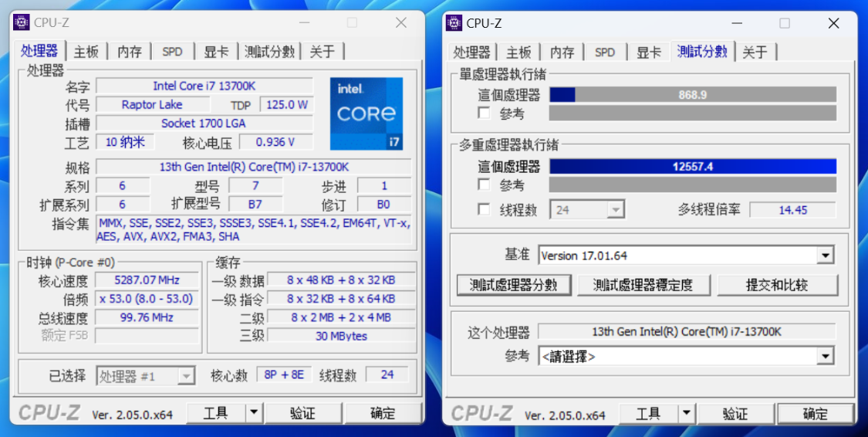Click the 測試處理器分數 button

tap(512, 285)
